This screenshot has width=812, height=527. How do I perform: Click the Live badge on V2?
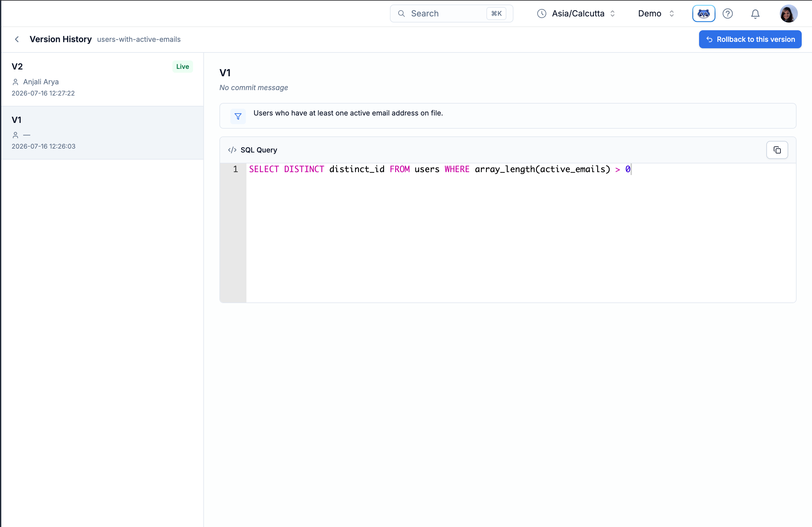click(x=182, y=67)
